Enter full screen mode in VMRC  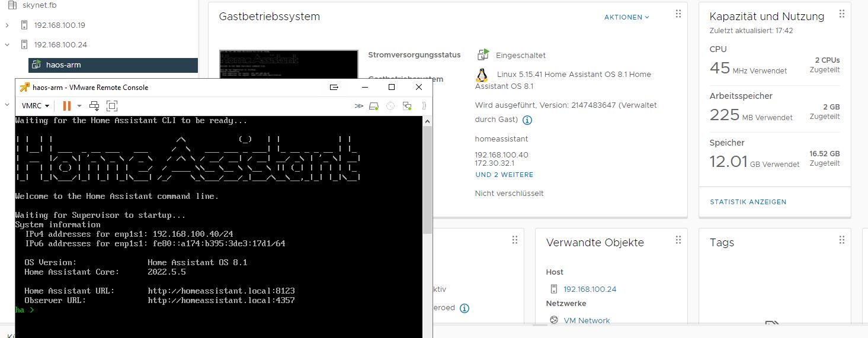(112, 106)
